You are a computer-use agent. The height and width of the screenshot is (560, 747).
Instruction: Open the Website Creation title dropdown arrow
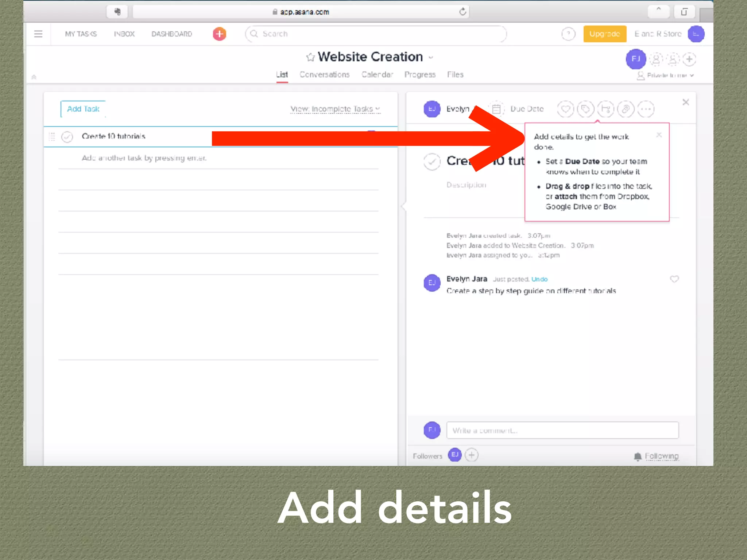click(x=431, y=58)
